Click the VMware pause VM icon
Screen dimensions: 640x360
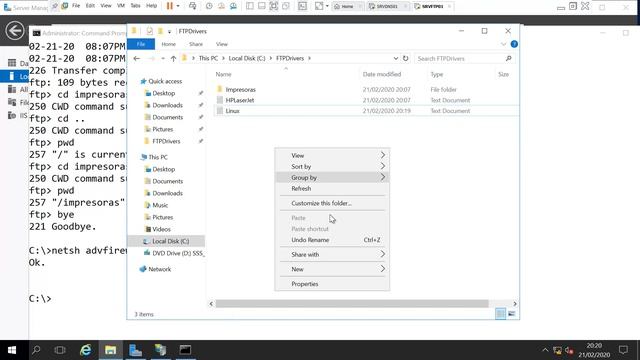coord(170,6)
